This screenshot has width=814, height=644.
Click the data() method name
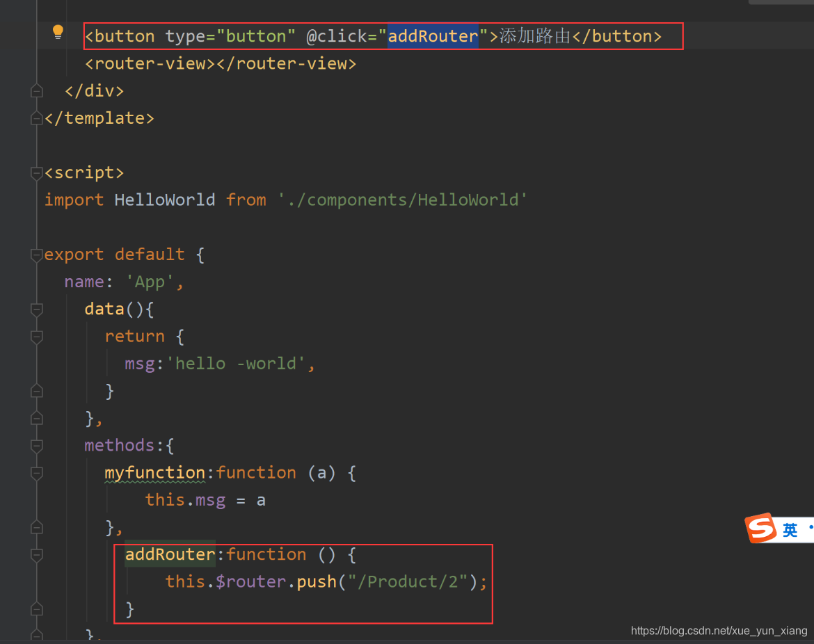point(104,309)
